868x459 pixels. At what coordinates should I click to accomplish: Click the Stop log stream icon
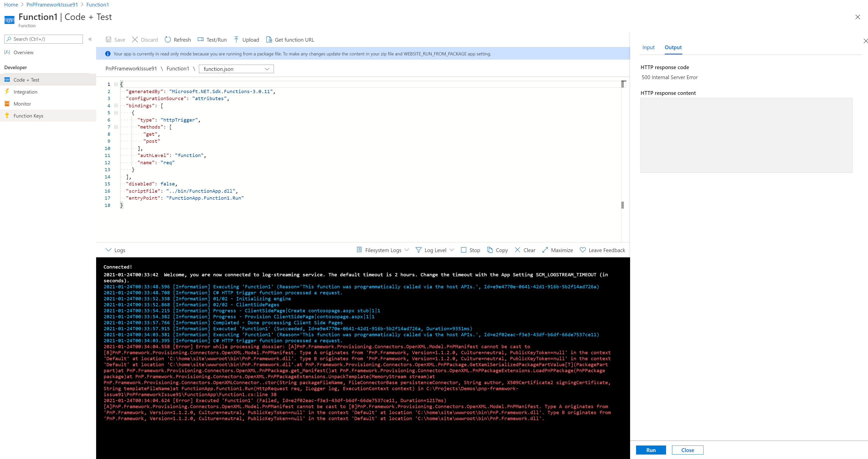click(464, 250)
